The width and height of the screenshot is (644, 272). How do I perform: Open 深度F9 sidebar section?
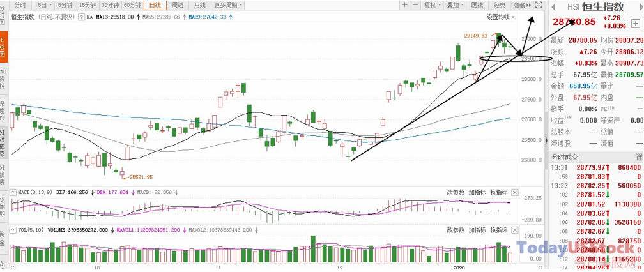tap(3, 110)
